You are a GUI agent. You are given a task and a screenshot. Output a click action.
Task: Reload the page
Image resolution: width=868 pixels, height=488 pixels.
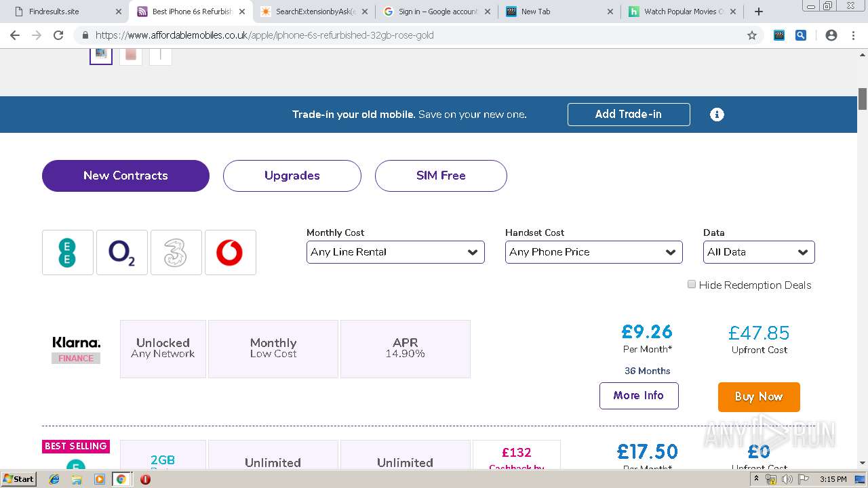tap(58, 35)
